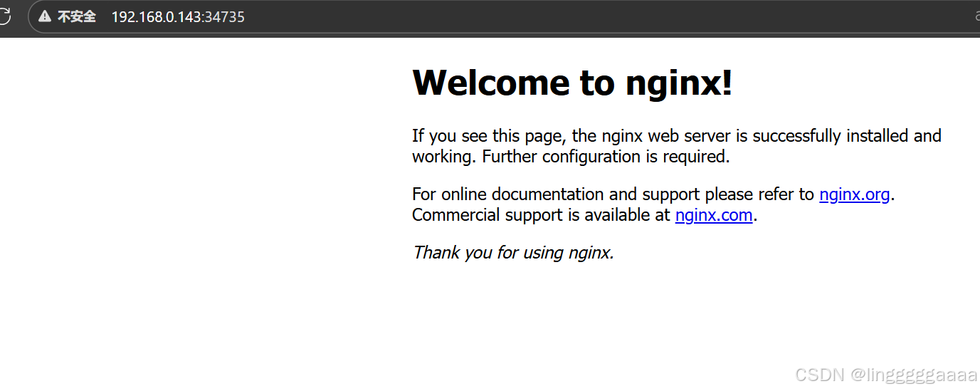The image size is (980, 391).
Task: Click the 'Welcome to nginx!' heading
Action: click(x=572, y=83)
